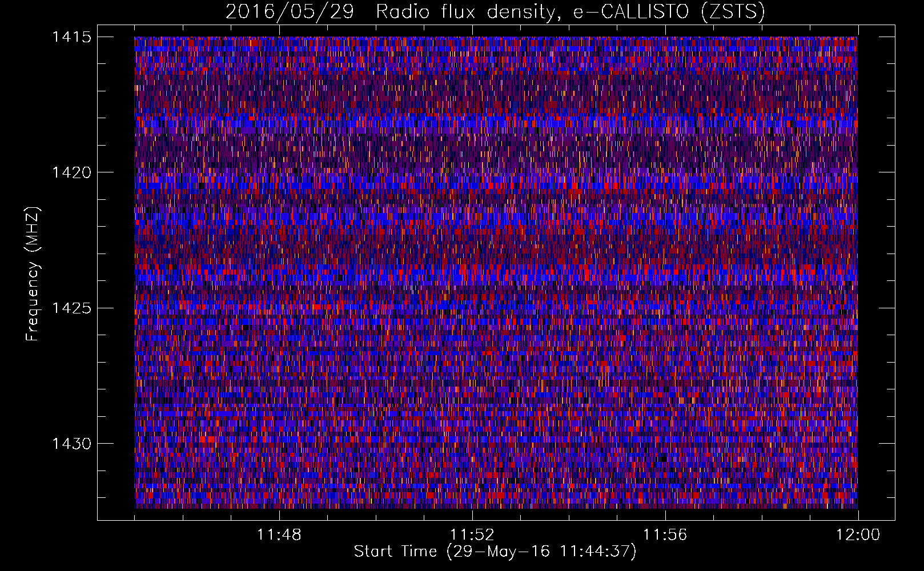Image resolution: width=924 pixels, height=571 pixels.
Task: Click the 12:00 time axis label
Action: 858,535
